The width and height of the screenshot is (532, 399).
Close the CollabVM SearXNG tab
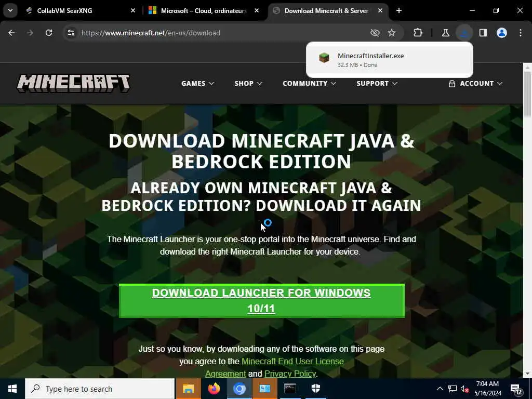point(133,11)
